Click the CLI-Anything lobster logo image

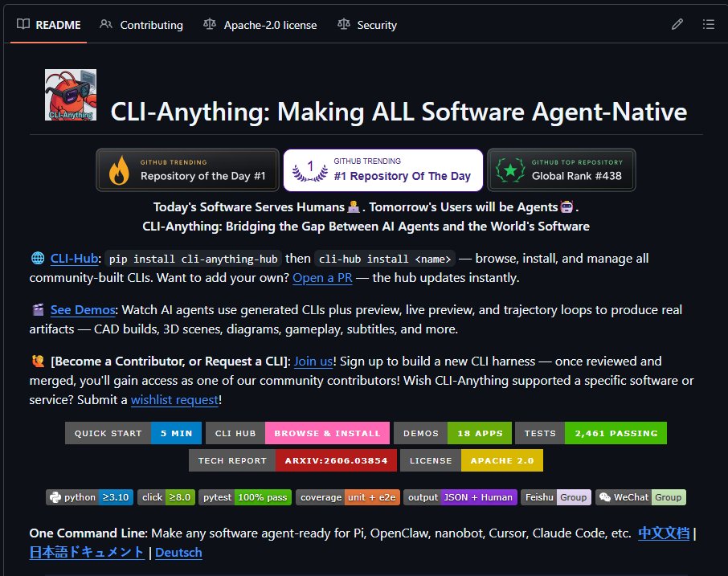(x=71, y=95)
